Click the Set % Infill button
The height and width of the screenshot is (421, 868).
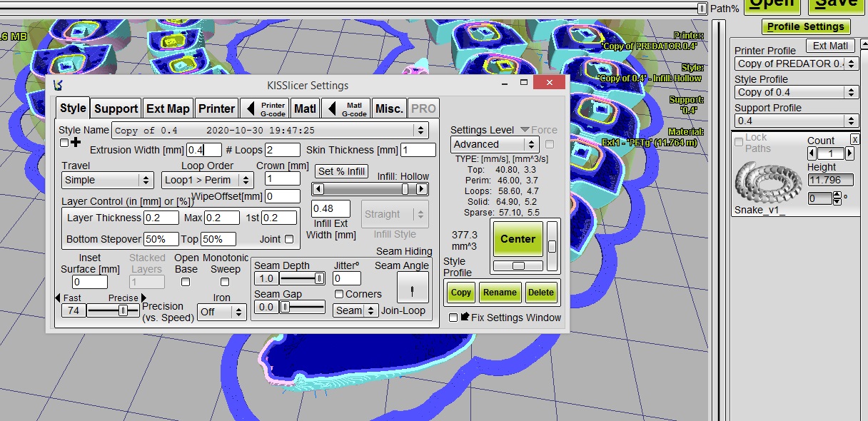(x=342, y=171)
